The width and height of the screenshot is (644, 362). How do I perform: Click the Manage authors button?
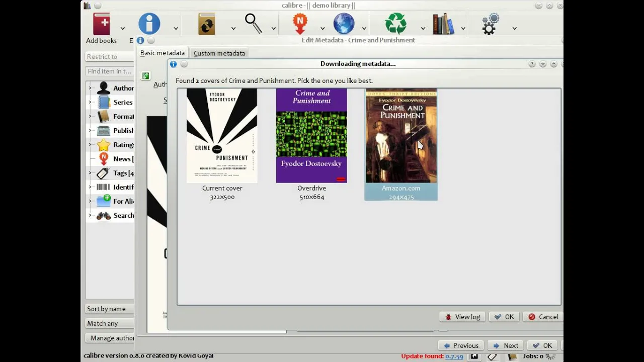109,338
